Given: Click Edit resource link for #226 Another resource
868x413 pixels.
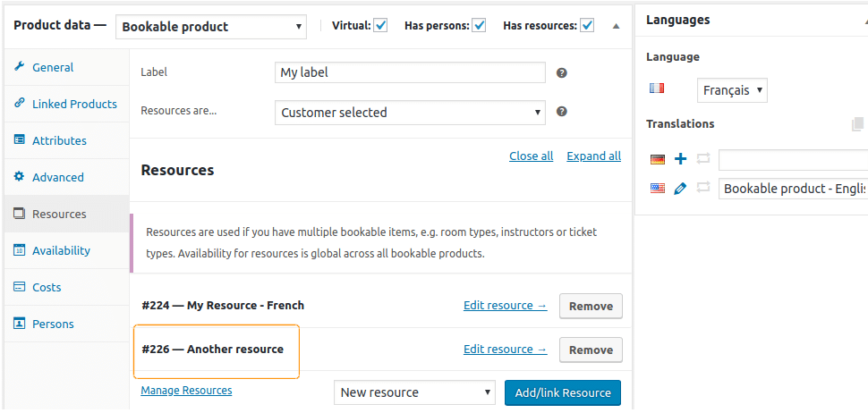Looking at the screenshot, I should (x=506, y=350).
